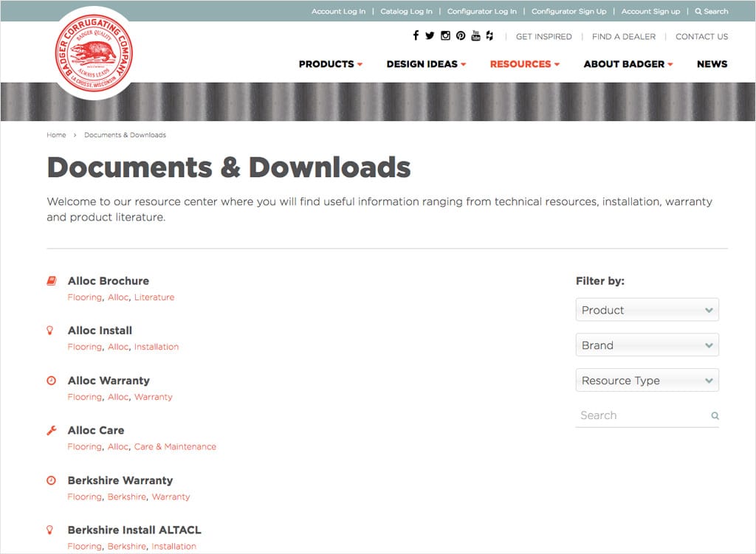Click the Account Sign up link
Image resolution: width=756 pixels, height=554 pixels.
[650, 11]
